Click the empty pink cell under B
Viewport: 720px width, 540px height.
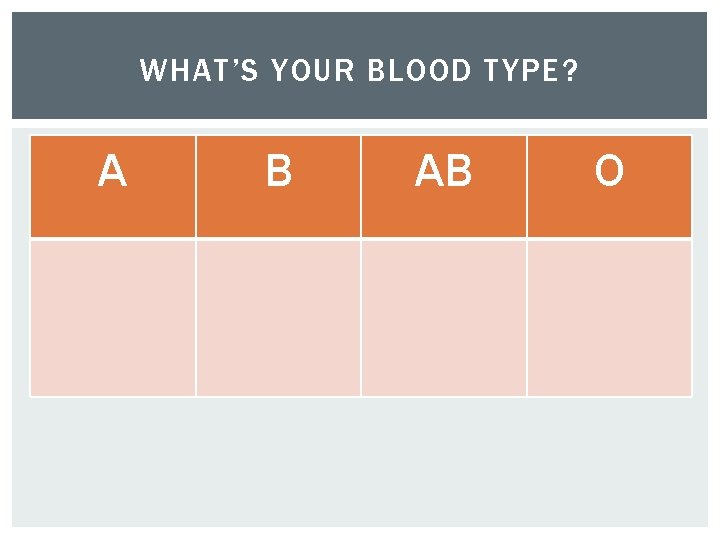[279, 318]
